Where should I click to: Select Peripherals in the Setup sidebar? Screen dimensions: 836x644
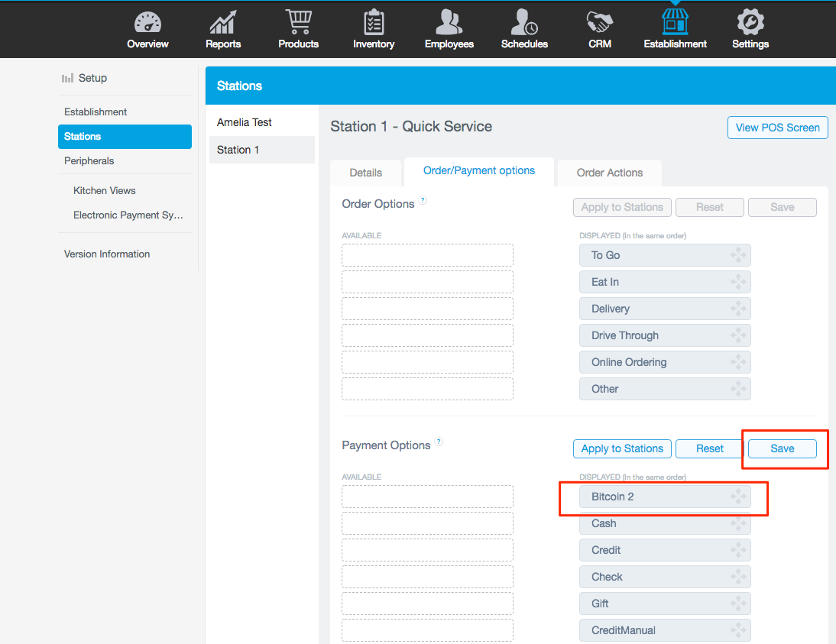coord(89,160)
